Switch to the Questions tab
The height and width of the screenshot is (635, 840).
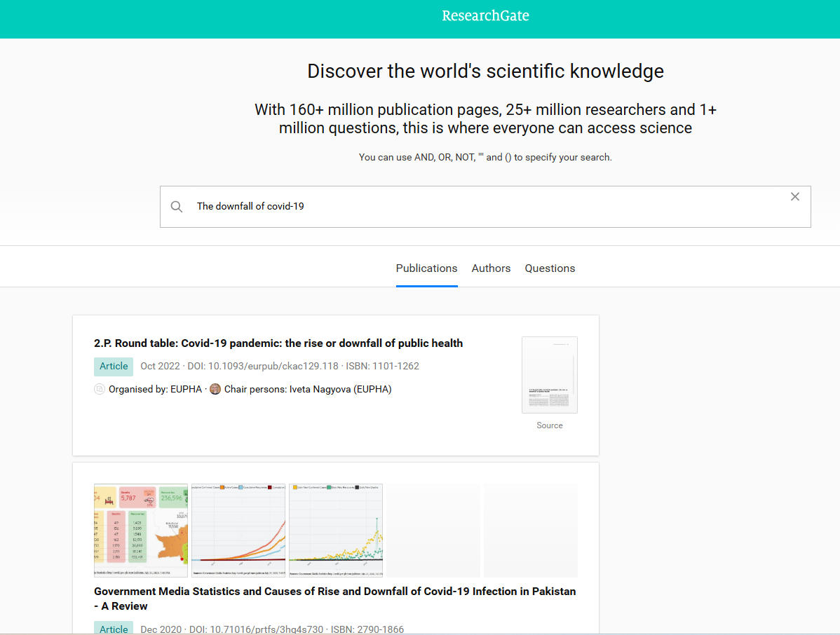pos(550,268)
